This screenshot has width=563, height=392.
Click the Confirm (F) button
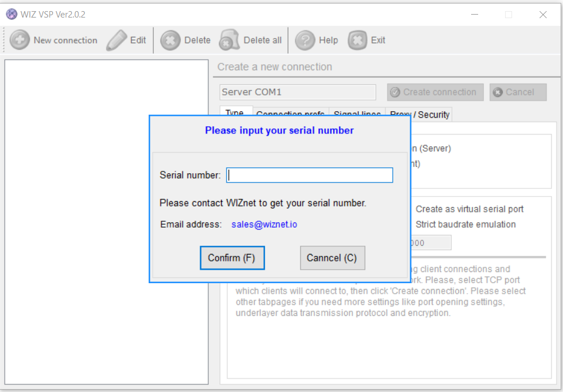pos(232,258)
